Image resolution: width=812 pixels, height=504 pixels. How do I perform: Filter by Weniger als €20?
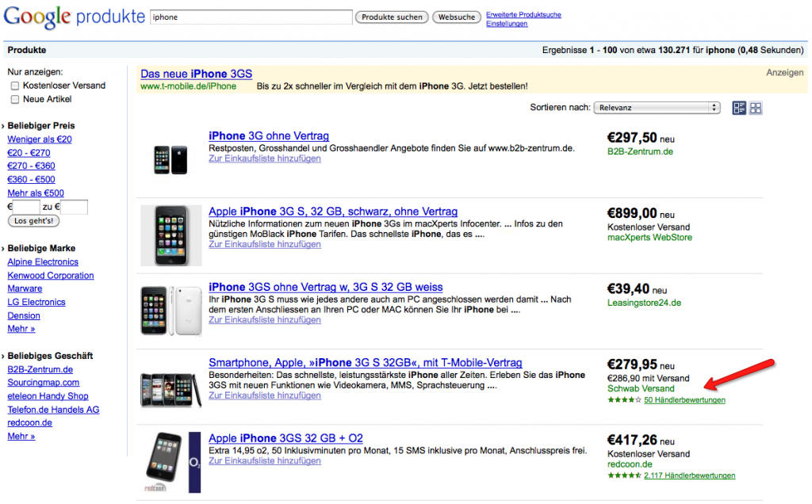click(40, 139)
